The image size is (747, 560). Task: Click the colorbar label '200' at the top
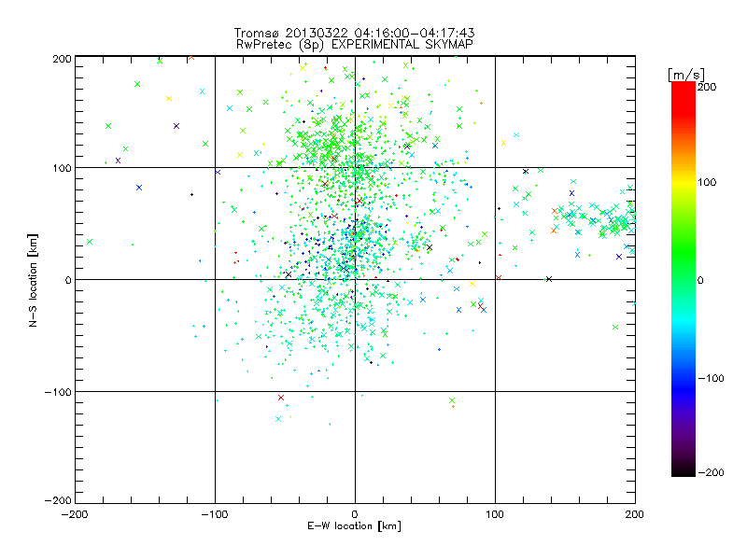707,87
